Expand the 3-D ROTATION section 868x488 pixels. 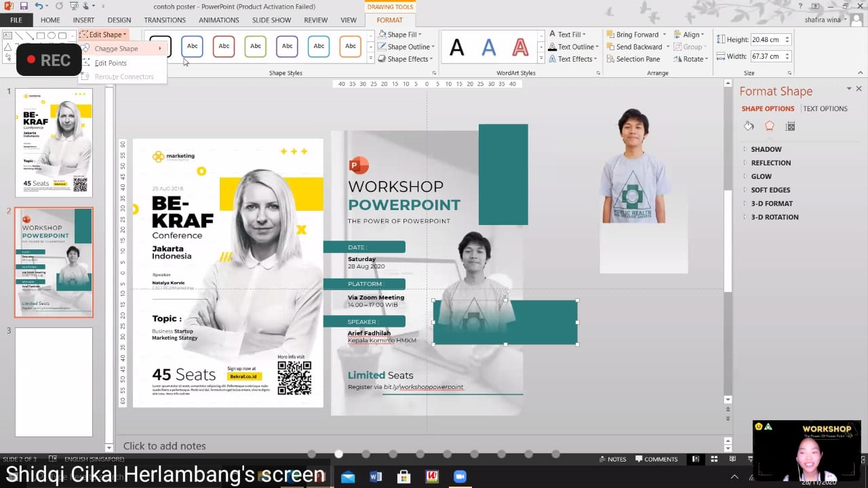(x=774, y=217)
